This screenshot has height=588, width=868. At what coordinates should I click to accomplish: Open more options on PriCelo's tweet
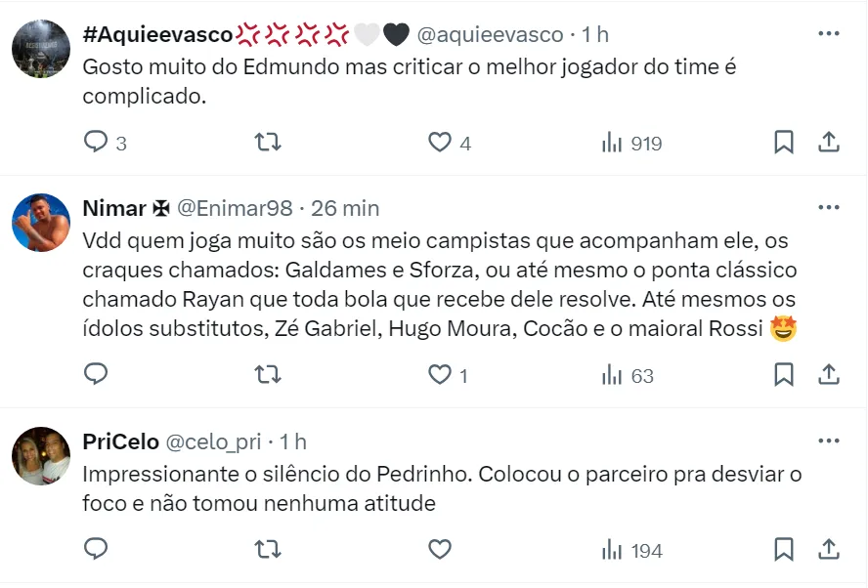(829, 441)
